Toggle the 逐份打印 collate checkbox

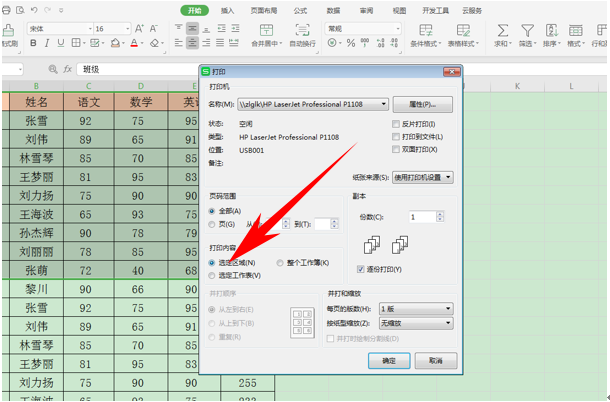(x=361, y=269)
